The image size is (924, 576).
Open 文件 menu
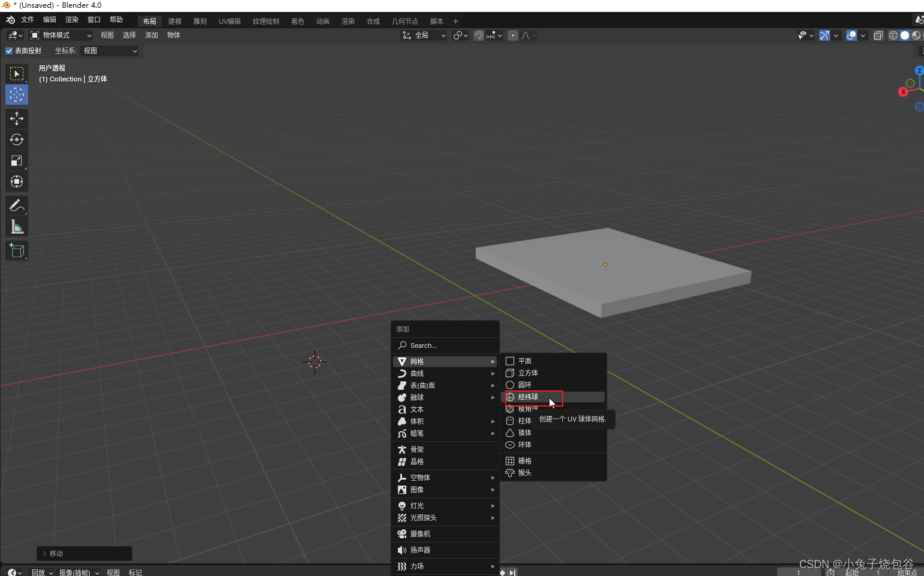[x=28, y=20]
